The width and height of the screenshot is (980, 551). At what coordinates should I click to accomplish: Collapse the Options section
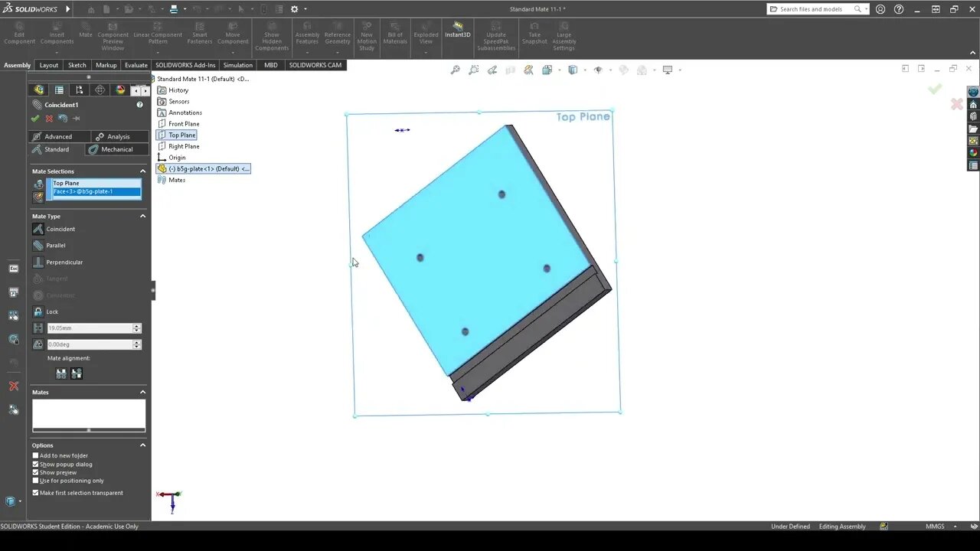pos(142,445)
